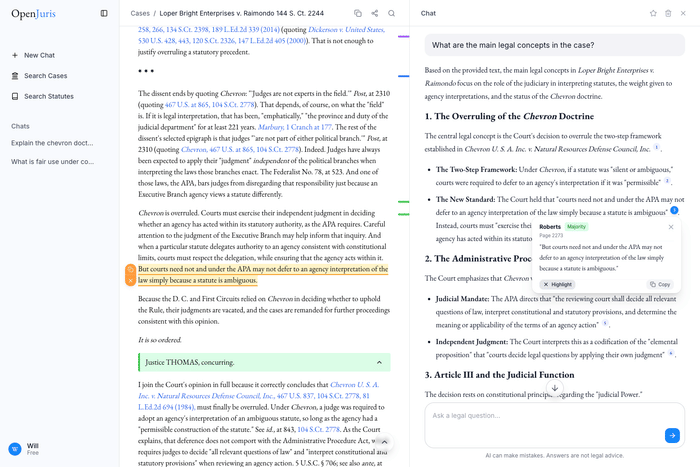Open Search Statutes in sidebar

coord(49,96)
